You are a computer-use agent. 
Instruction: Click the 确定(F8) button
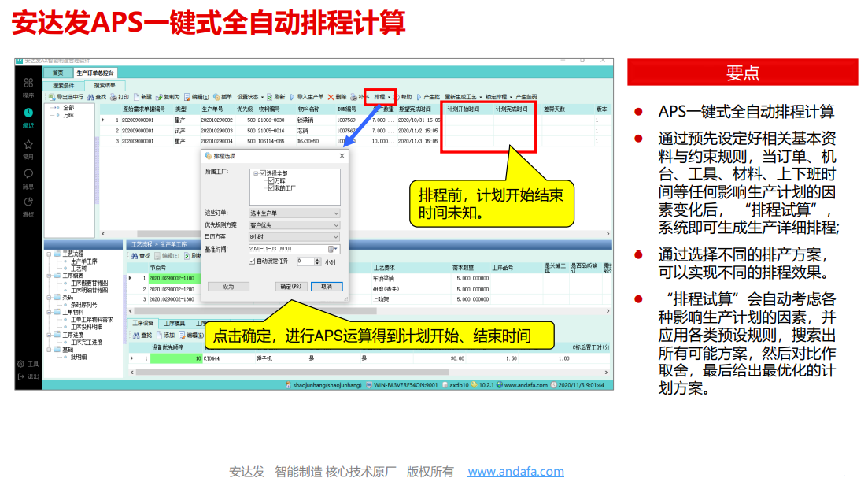click(x=290, y=287)
